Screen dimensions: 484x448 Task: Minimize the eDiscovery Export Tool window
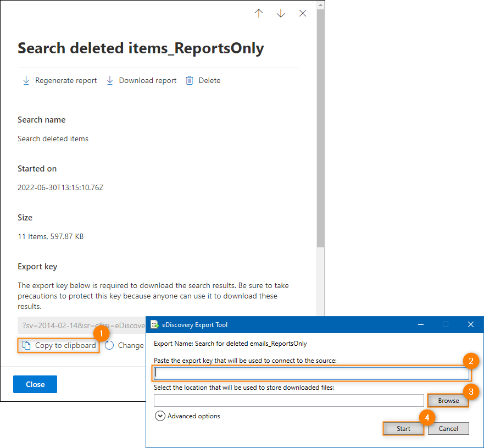pos(421,324)
